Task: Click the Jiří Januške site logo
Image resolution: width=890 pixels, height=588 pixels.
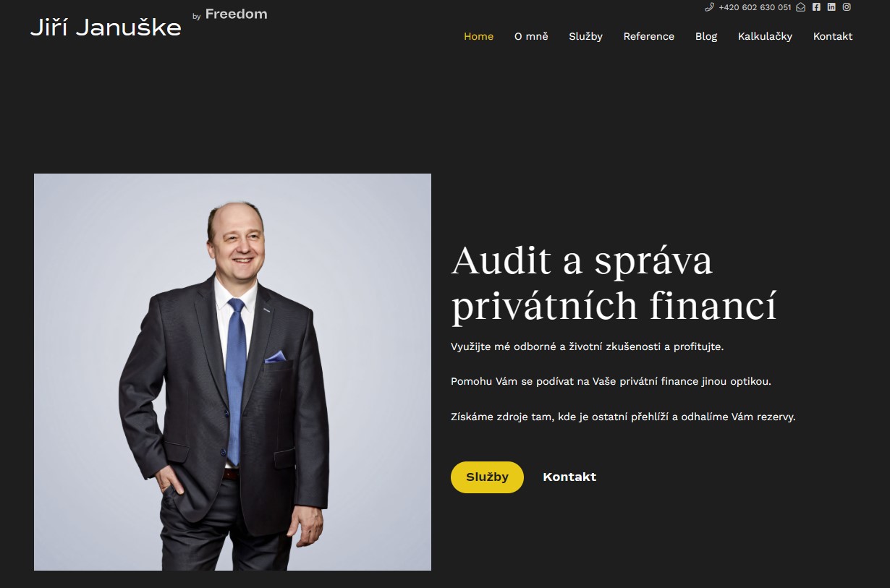Action: [x=106, y=27]
